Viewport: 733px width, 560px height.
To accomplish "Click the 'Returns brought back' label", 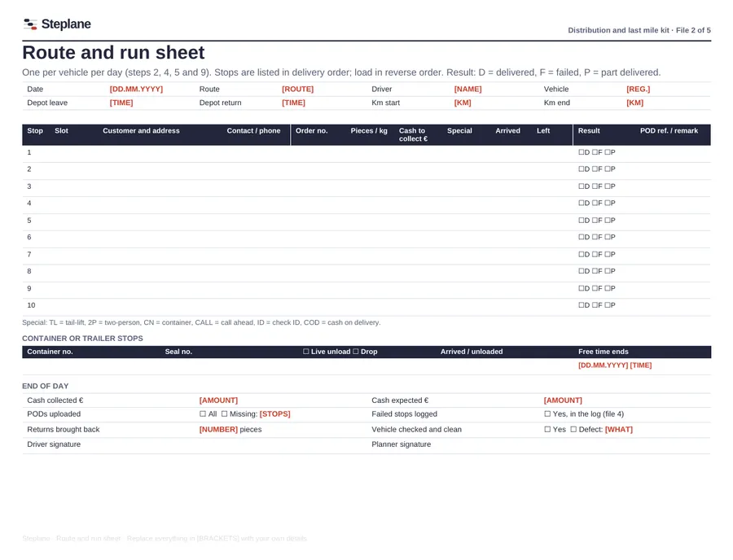I will click(x=63, y=429).
